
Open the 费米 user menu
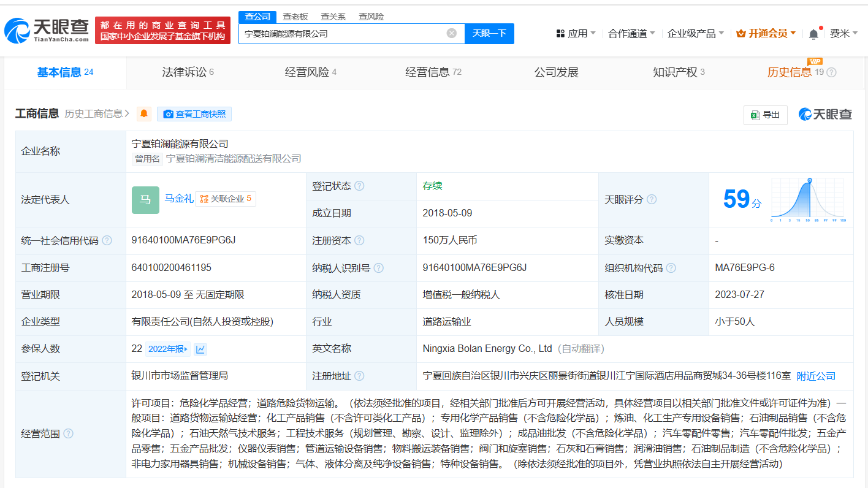[x=843, y=33]
